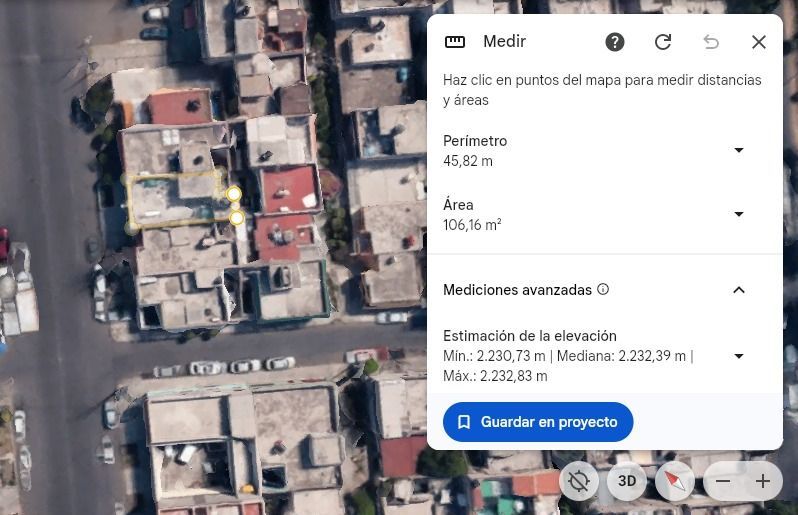798x515 pixels.
Task: Toggle the location tracking icon
Action: (x=579, y=481)
